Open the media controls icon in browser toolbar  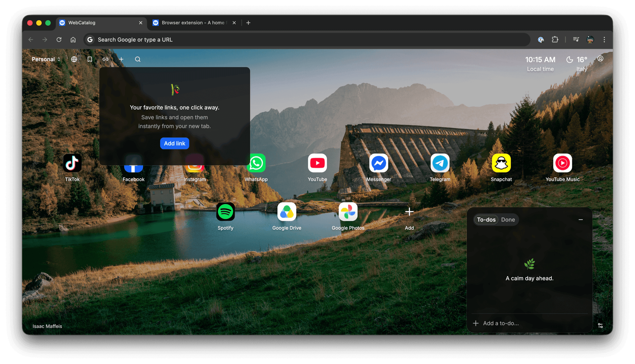tap(576, 40)
